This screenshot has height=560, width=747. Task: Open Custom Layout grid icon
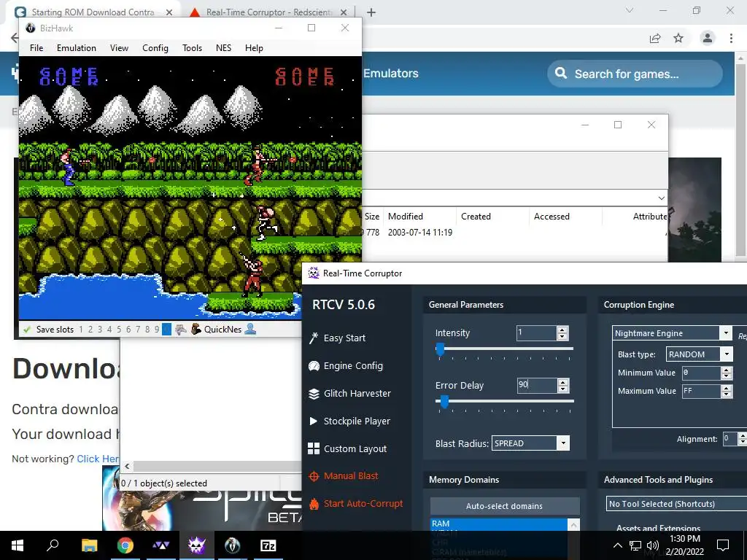tap(314, 448)
